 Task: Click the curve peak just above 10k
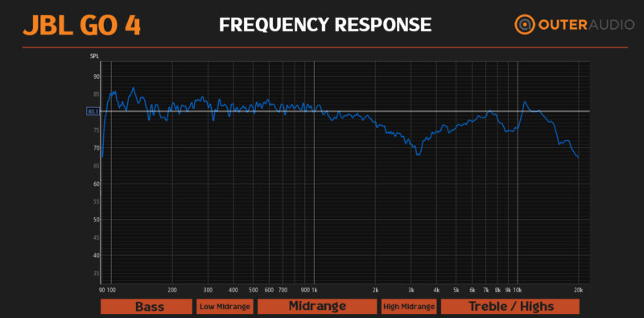click(x=525, y=102)
